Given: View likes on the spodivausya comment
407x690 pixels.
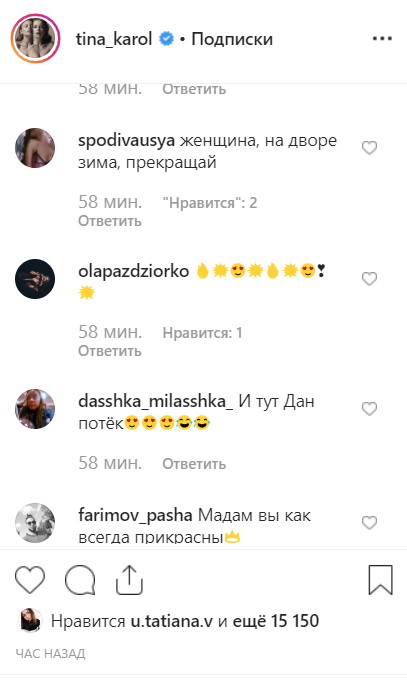Looking at the screenshot, I should pyautogui.click(x=210, y=203).
